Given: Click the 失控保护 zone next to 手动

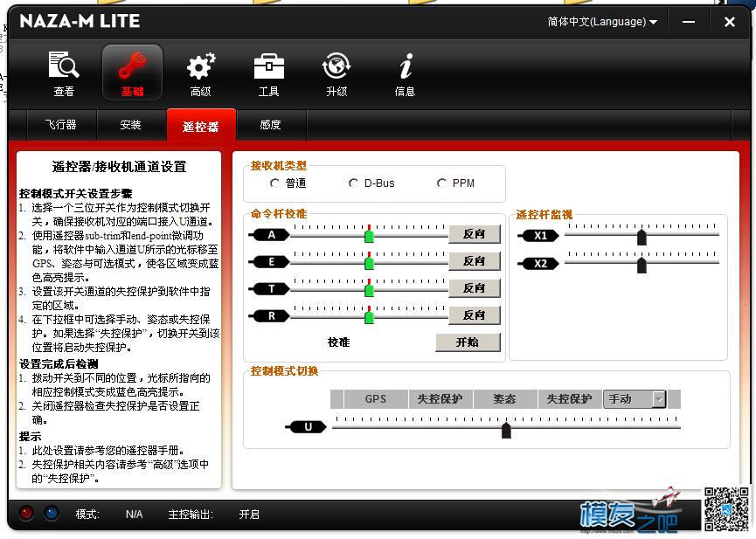Looking at the screenshot, I should pyautogui.click(x=570, y=399).
